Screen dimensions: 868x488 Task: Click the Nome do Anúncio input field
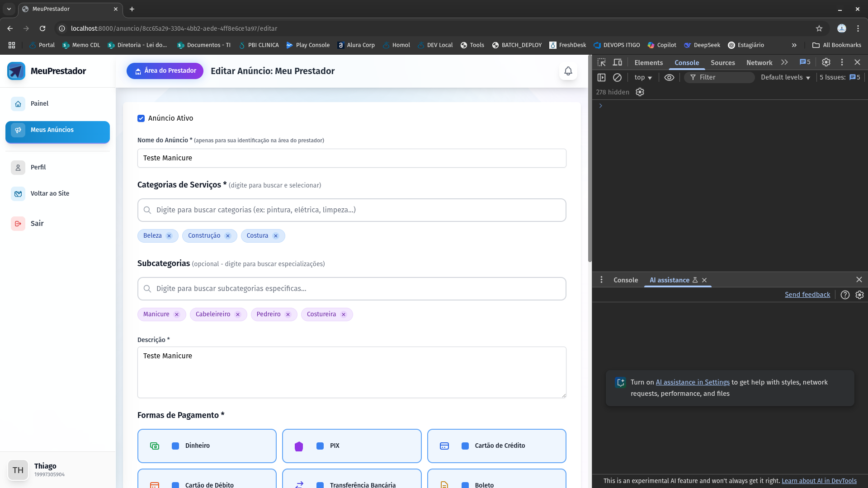352,158
